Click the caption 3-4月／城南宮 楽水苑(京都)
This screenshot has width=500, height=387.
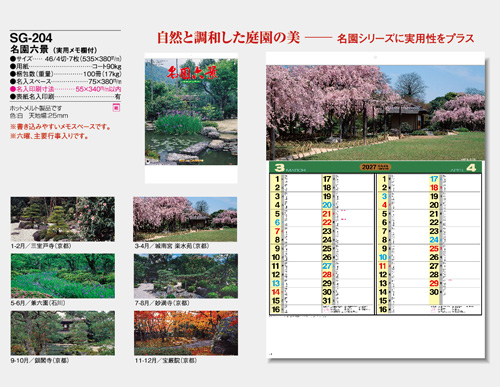click(172, 246)
